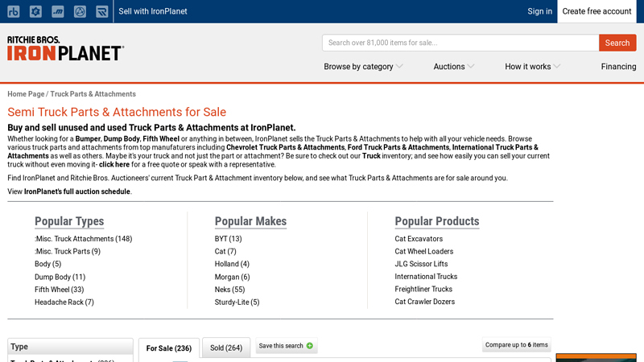Click the 'R' brand icon in top bar

coord(101,11)
